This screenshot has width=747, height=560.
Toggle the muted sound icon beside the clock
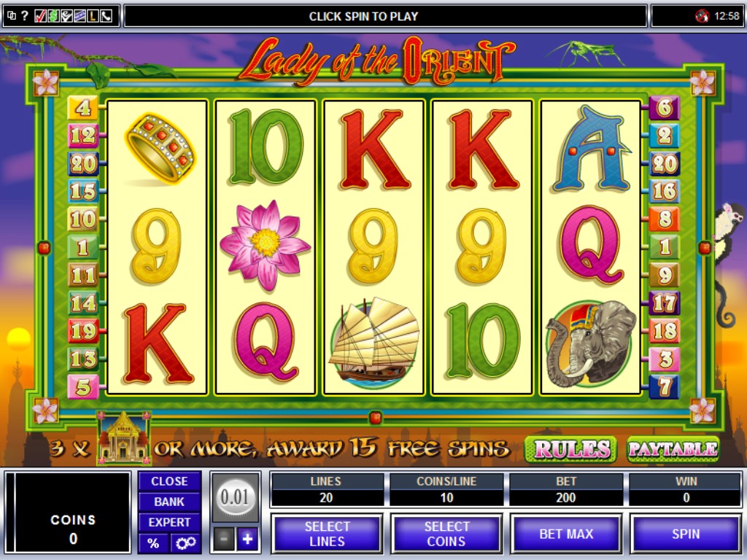coord(702,16)
